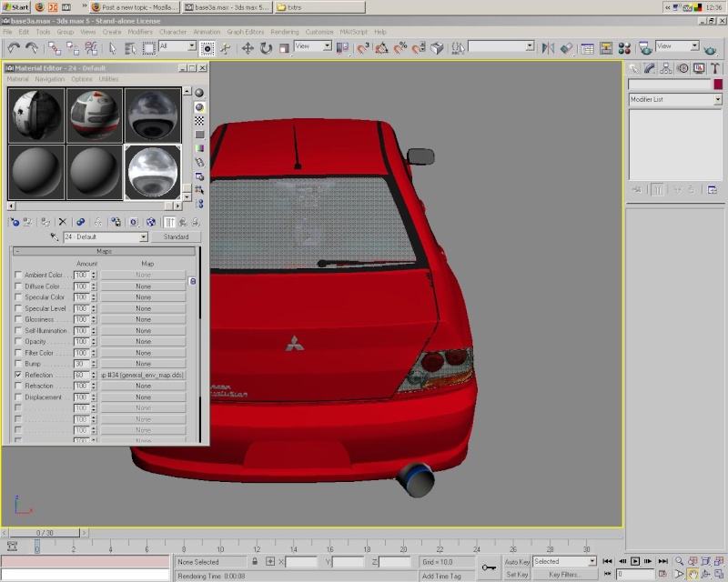Open the Utilities hammer panel tab
728x582 pixels.
(x=715, y=69)
